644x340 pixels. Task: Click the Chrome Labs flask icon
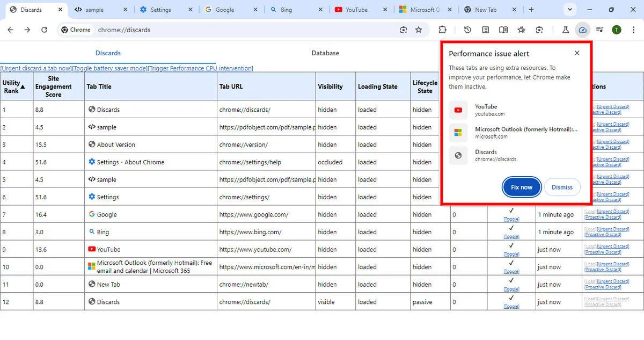point(566,30)
